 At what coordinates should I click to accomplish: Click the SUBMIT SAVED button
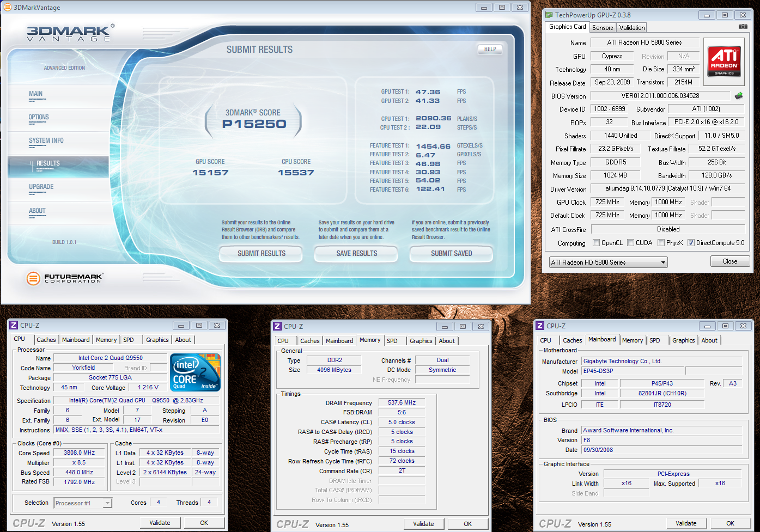[451, 253]
